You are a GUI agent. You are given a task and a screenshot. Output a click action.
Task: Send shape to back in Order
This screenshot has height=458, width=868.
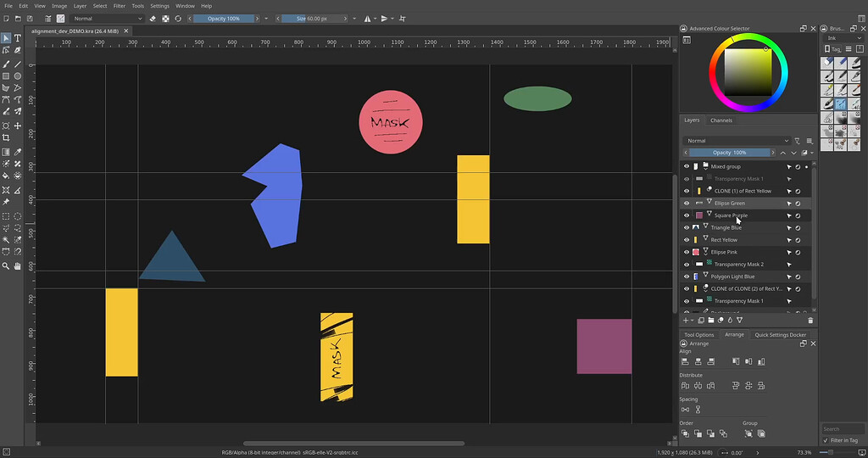pyautogui.click(x=723, y=433)
